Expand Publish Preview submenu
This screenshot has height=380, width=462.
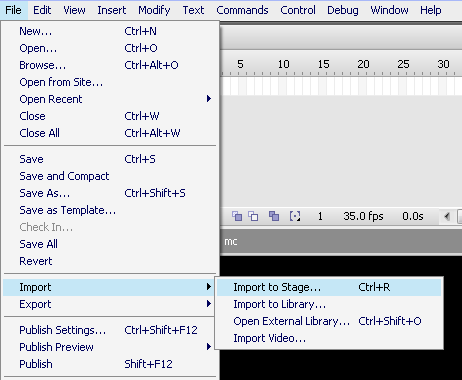click(110, 347)
